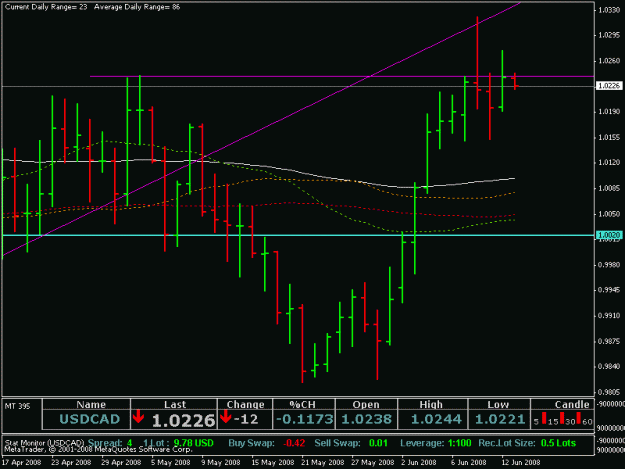This screenshot has width=625, height=469.
Task: Click the 1.0085 price axis label
Action: 610,188
